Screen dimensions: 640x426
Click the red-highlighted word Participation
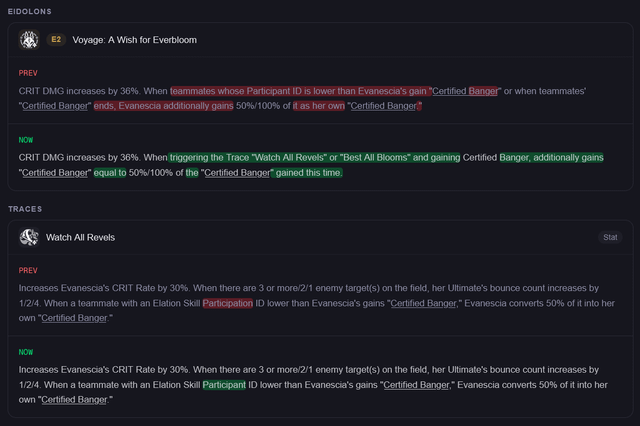click(227, 302)
